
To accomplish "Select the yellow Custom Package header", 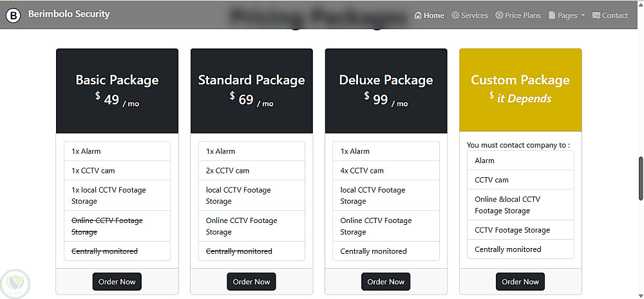I will click(x=520, y=90).
